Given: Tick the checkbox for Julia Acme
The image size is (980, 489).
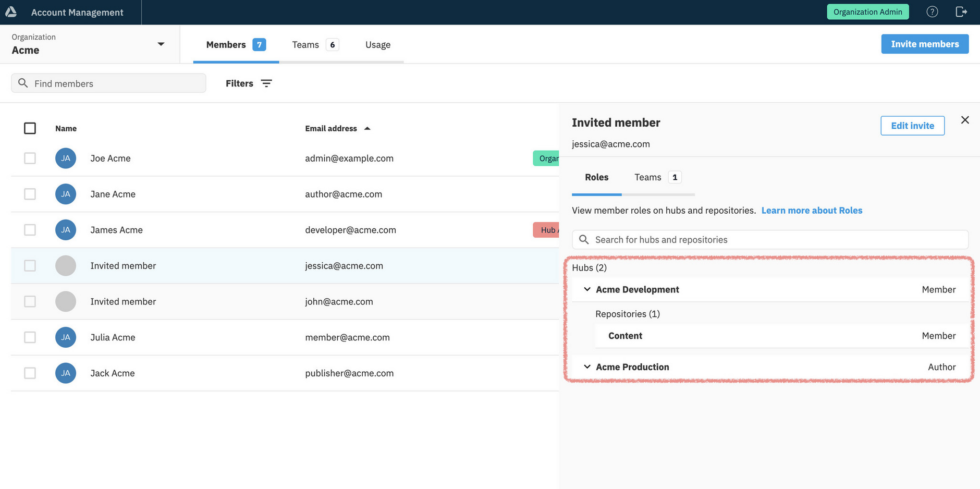Looking at the screenshot, I should (x=30, y=337).
